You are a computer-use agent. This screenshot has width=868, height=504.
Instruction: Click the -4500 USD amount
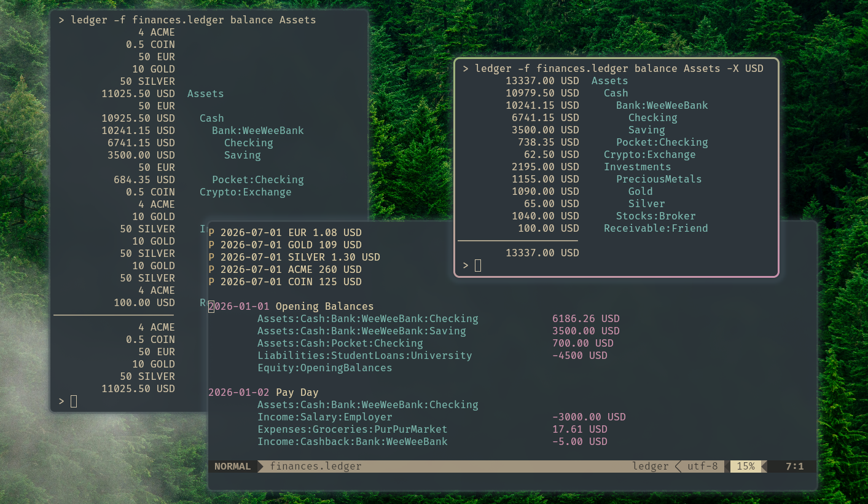click(580, 355)
